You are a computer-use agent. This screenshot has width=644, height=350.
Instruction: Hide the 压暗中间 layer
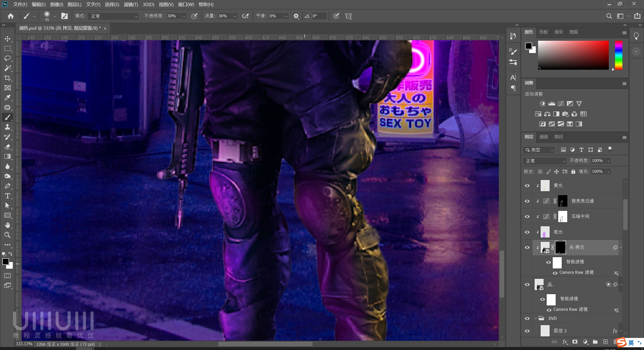pos(527,217)
